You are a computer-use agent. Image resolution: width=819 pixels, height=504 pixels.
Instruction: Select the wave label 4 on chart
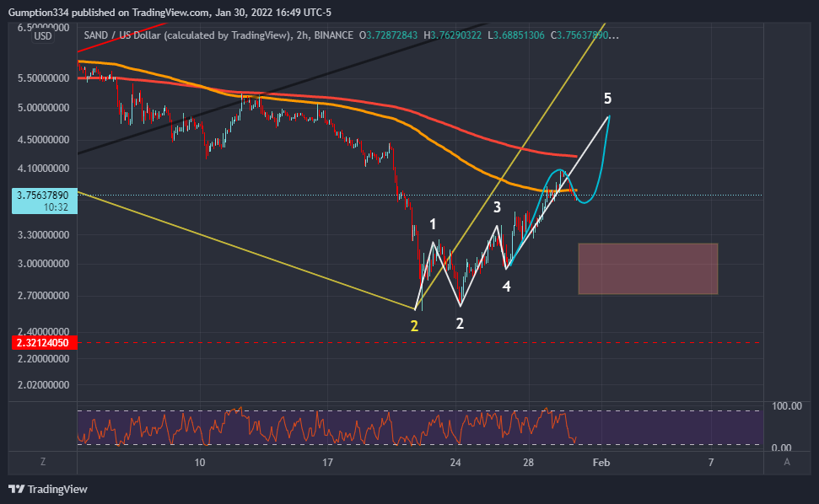pos(506,286)
